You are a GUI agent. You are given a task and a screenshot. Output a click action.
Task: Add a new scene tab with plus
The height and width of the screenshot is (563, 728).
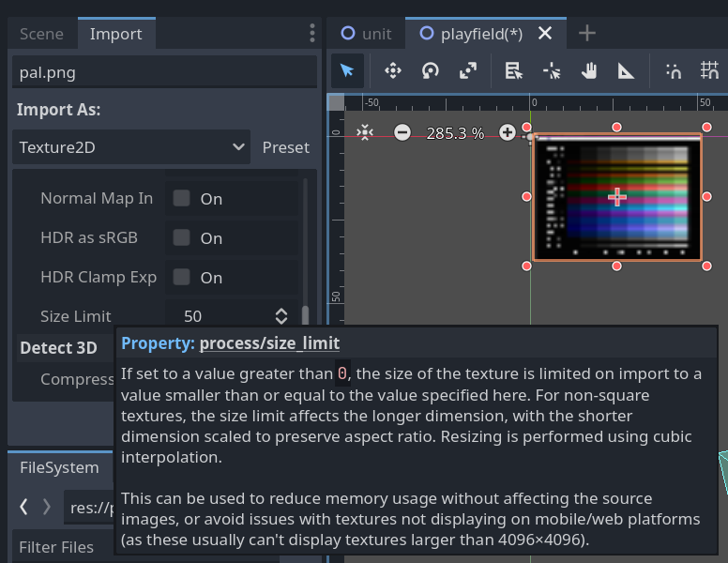click(x=587, y=34)
